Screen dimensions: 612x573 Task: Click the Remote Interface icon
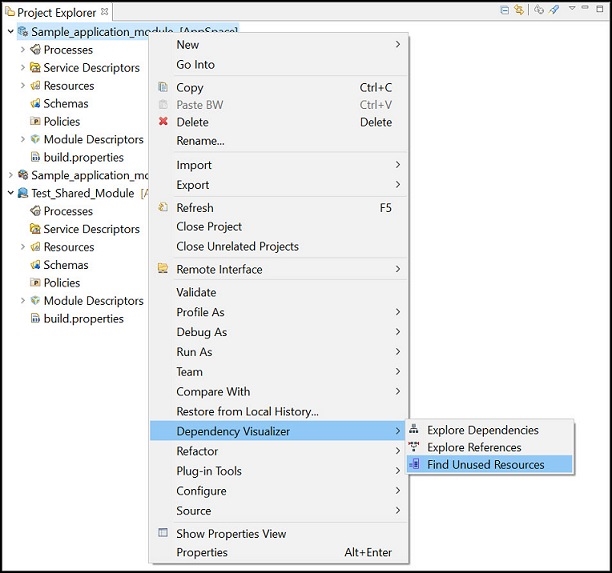point(163,268)
